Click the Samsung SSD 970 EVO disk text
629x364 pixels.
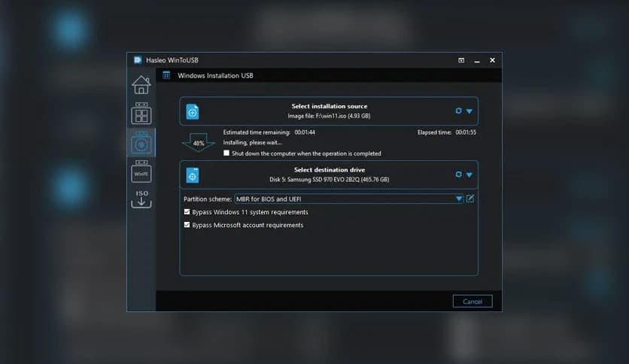(x=329, y=180)
